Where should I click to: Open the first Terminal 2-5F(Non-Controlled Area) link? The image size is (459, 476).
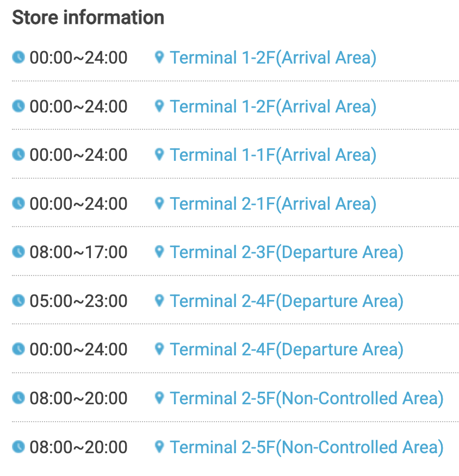pyautogui.click(x=307, y=398)
